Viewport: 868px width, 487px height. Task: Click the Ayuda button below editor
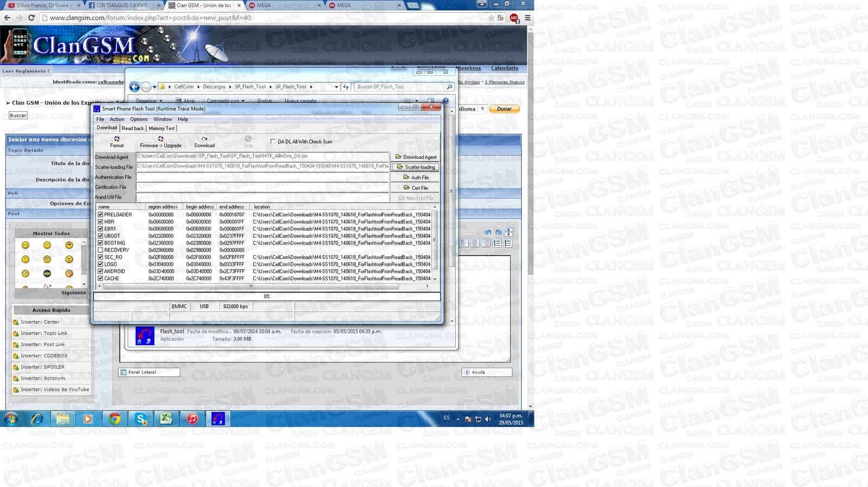pyautogui.click(x=487, y=372)
